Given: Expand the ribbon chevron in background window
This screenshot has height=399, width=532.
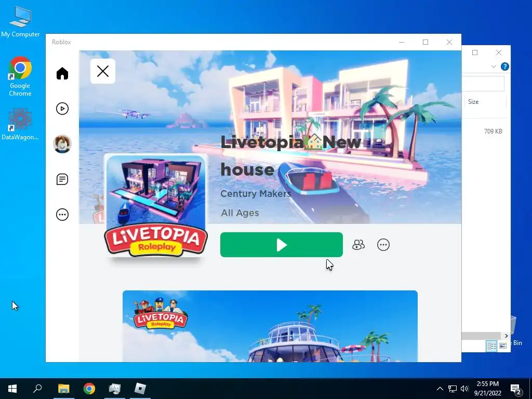Looking at the screenshot, I should (494, 66).
